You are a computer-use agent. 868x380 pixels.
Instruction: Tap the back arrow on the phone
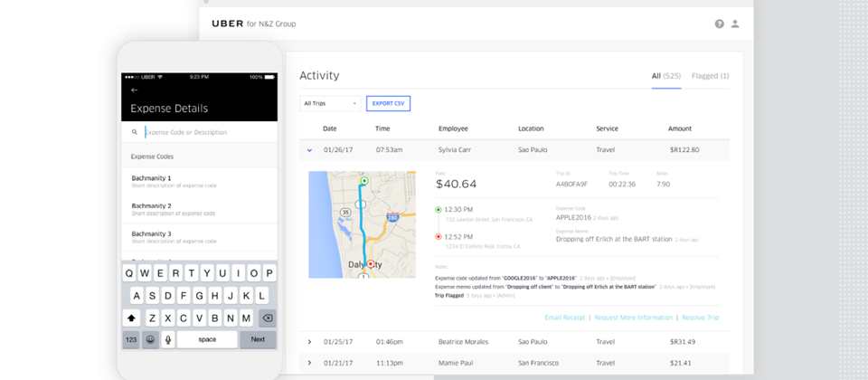point(134,90)
